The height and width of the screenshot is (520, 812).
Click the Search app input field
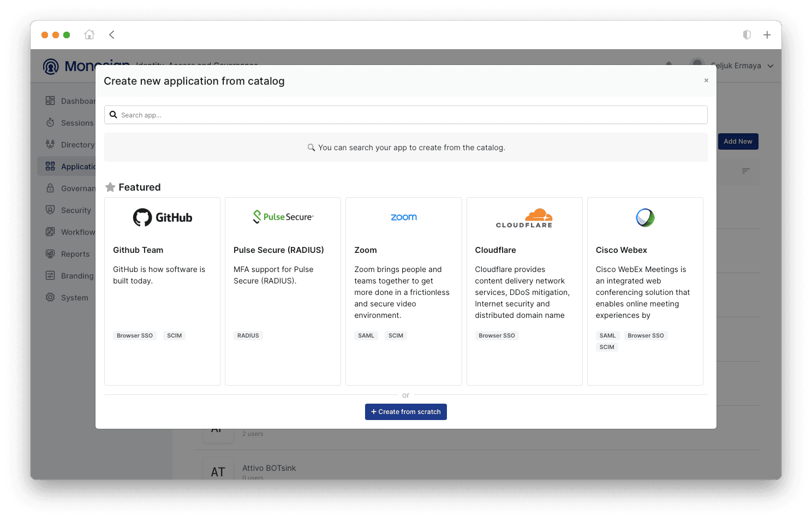pos(406,115)
